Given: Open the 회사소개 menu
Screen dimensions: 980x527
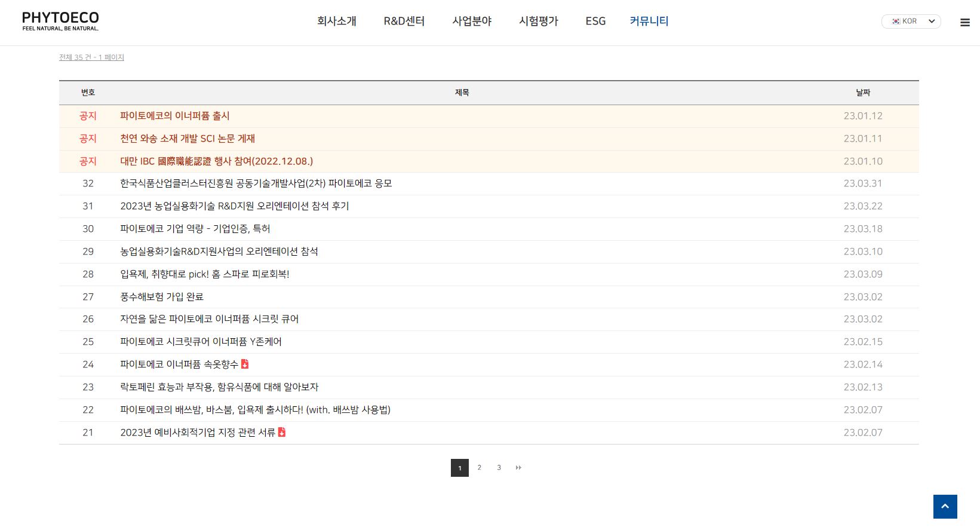Looking at the screenshot, I should coord(337,21).
